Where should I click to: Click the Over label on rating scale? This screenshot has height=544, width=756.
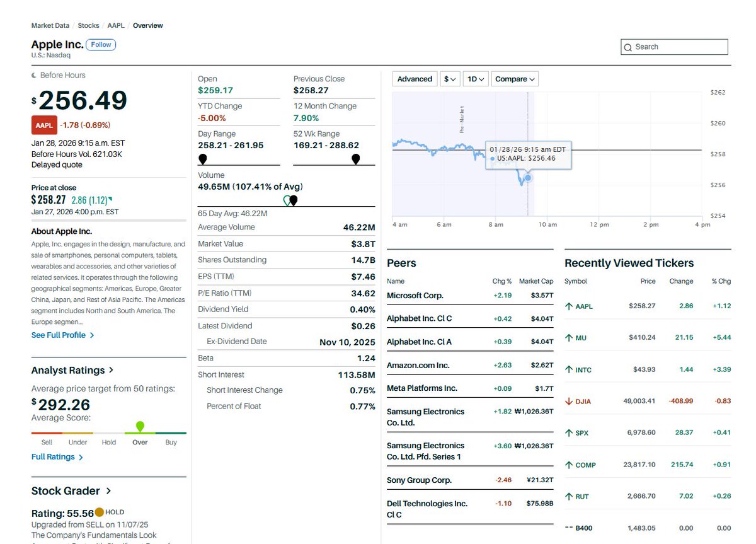[140, 443]
